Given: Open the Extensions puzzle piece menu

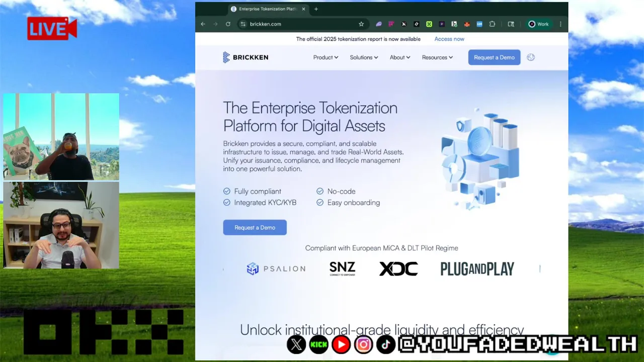Looking at the screenshot, I should (x=492, y=24).
